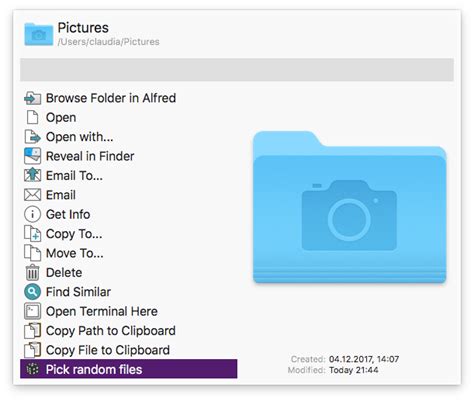Click the Email To upload arrow icon
This screenshot has width=474, height=401.
pos(33,176)
